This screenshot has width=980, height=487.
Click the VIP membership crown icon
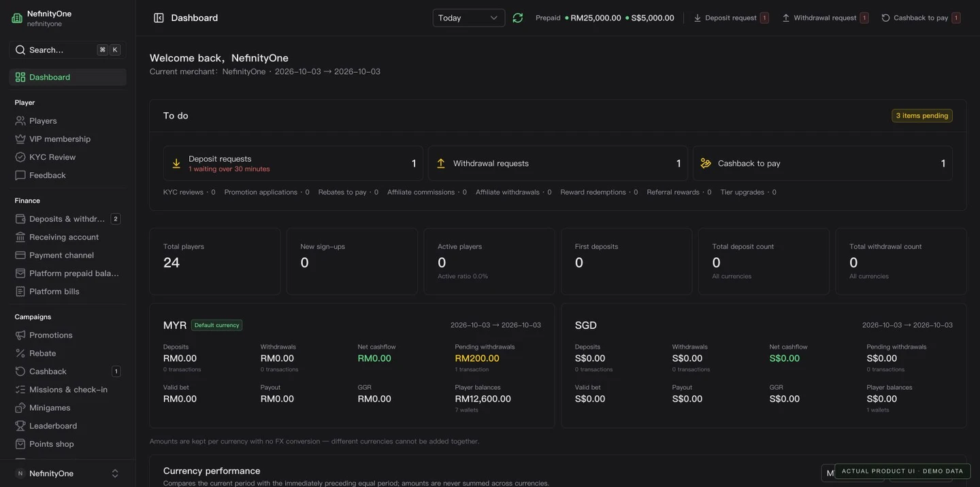(20, 139)
